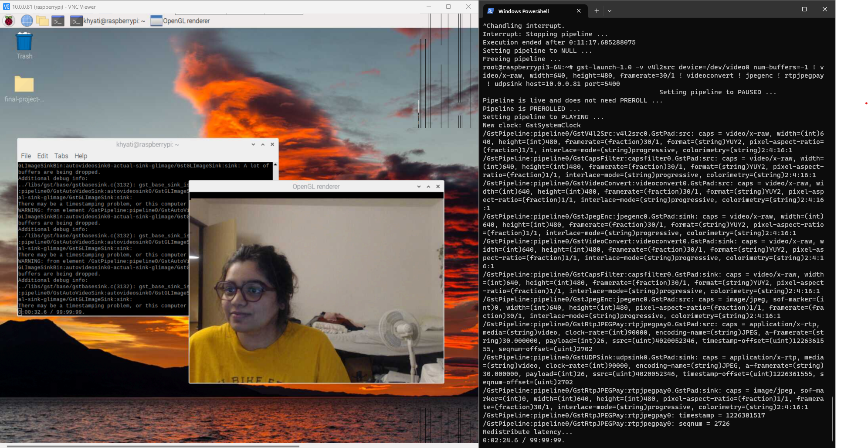The image size is (868, 448).
Task: Open the File Manager from the Pi taskbar
Action: pos(42,21)
